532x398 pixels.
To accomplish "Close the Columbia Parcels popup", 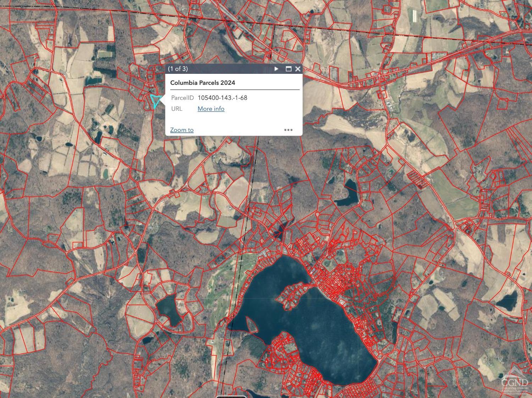I will click(x=298, y=69).
